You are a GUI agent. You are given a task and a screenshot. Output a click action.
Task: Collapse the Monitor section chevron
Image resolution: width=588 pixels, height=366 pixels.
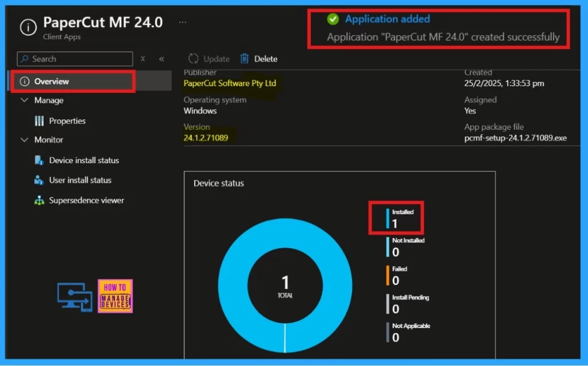tap(24, 140)
